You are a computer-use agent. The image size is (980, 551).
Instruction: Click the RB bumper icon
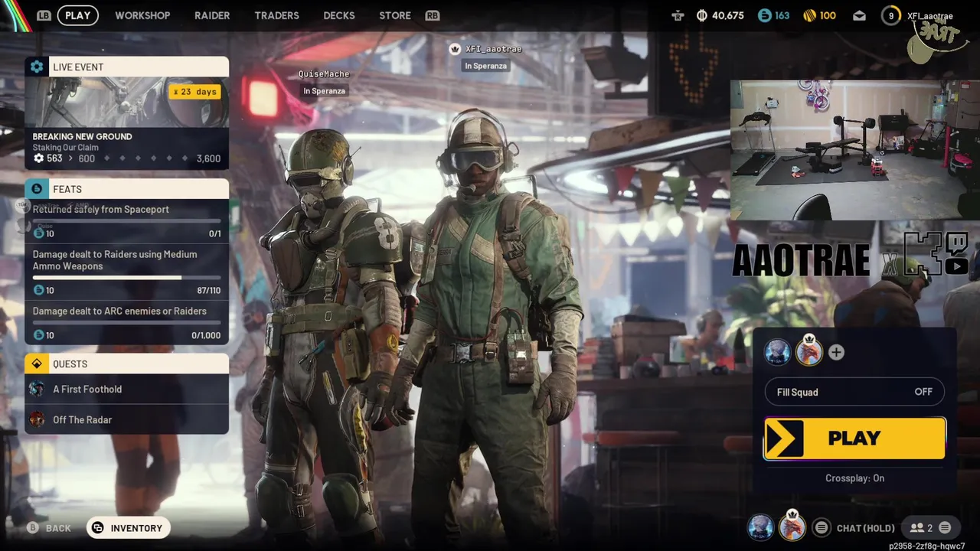click(433, 15)
